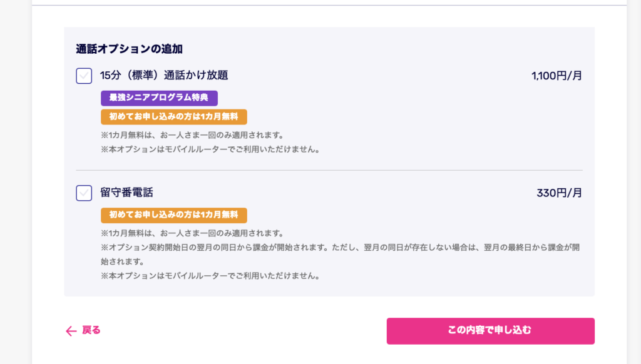Toggle the 留守番電話 option checkbox
This screenshot has width=641, height=364.
click(x=84, y=193)
